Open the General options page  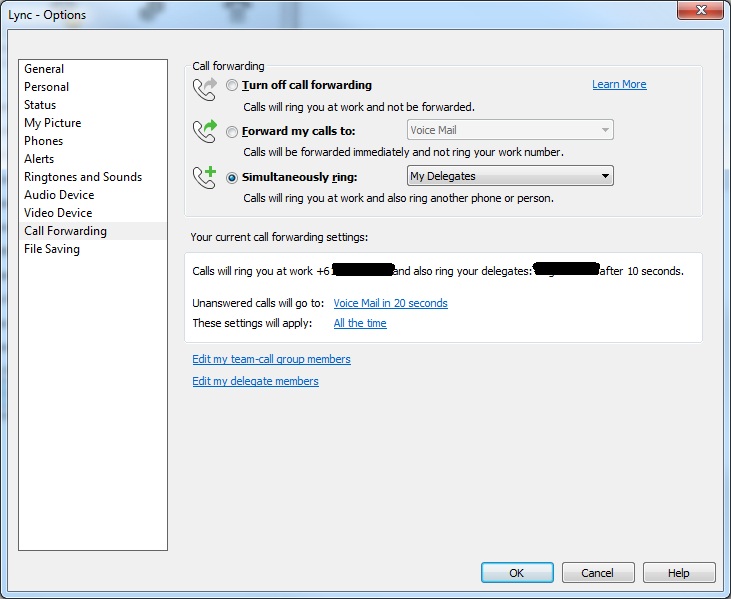(x=93, y=69)
